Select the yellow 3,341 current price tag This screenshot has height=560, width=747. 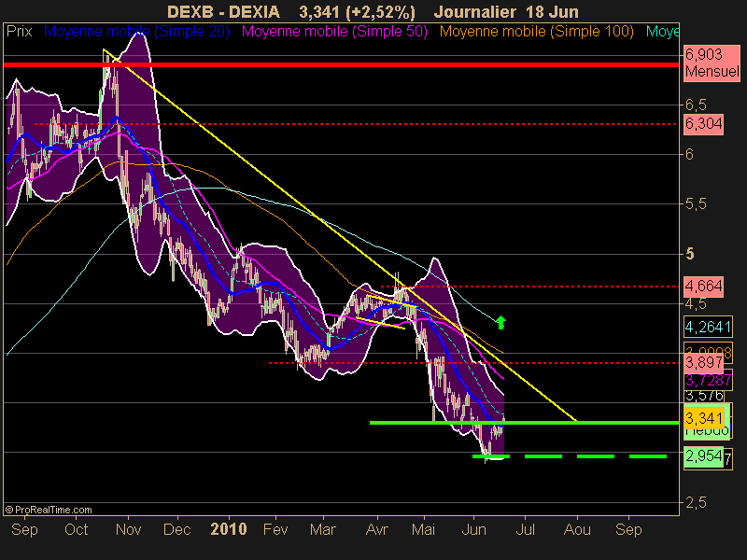coord(704,418)
